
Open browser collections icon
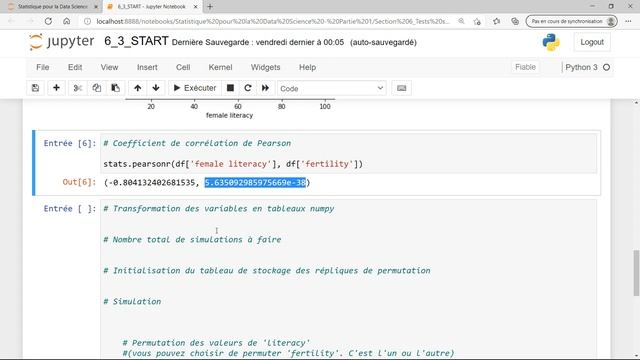(x=515, y=21)
